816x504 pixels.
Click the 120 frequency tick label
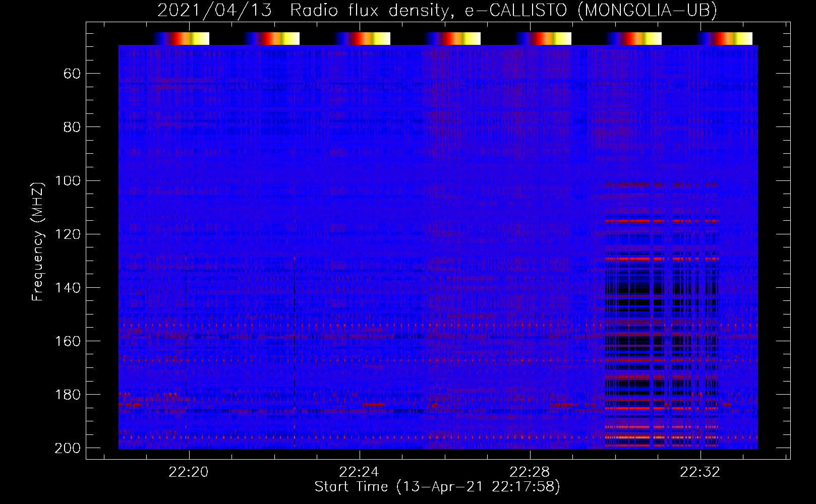point(68,234)
